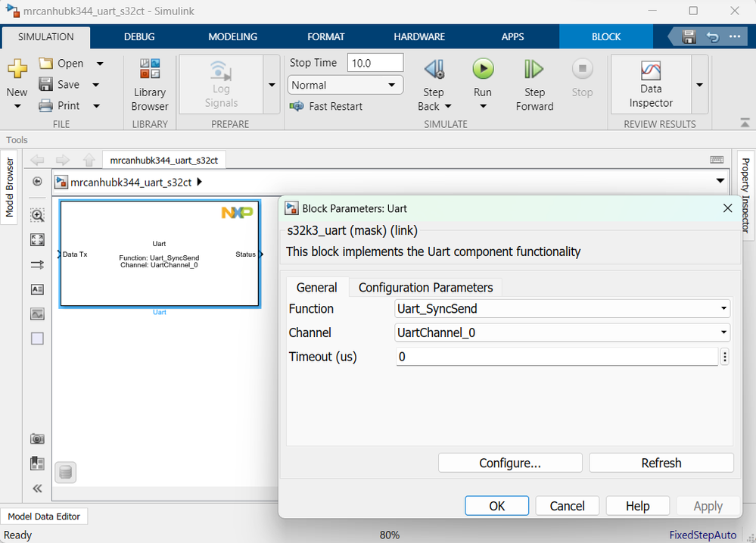Select the Zoom tool in canvas palette

tap(37, 215)
